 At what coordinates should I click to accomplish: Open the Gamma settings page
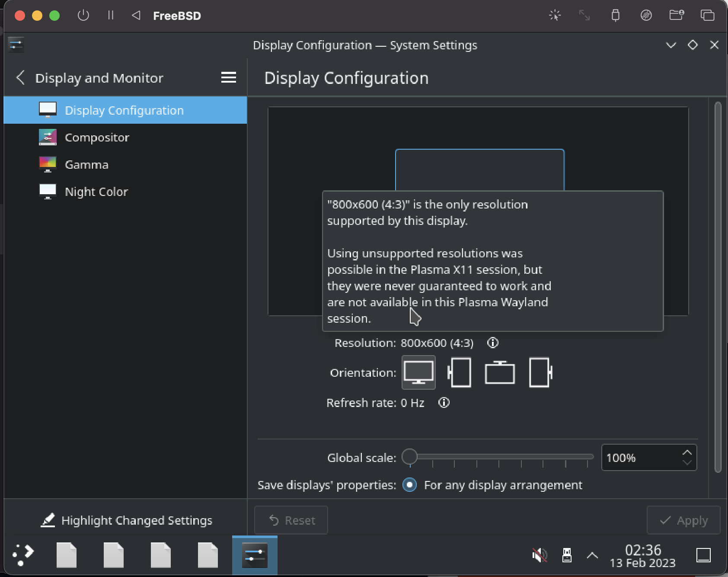click(86, 165)
